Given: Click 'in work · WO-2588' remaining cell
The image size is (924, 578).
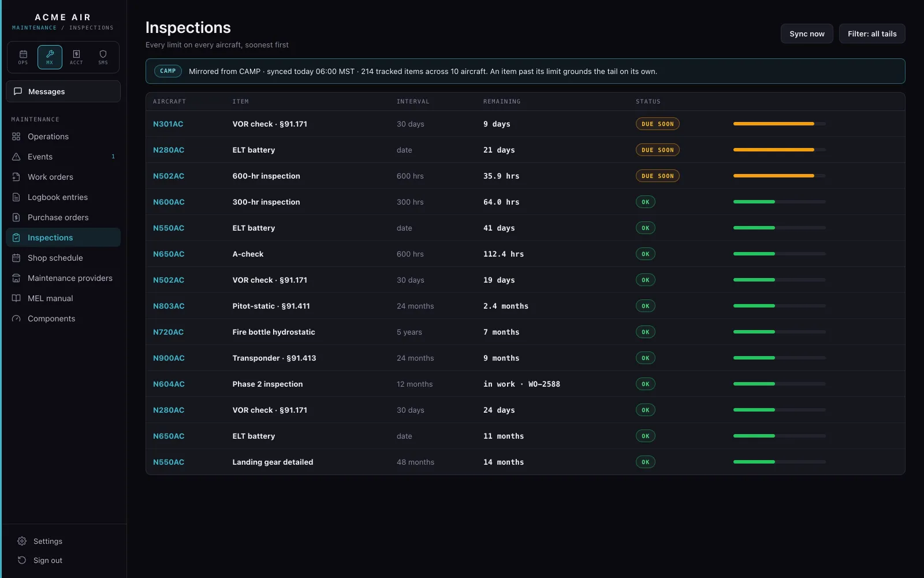Looking at the screenshot, I should (521, 384).
